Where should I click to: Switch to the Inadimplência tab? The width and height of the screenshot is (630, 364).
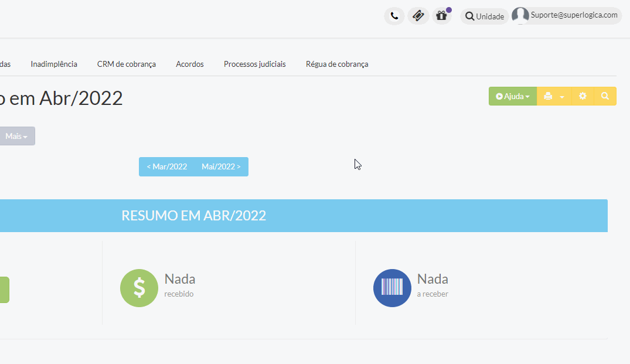[x=54, y=64]
